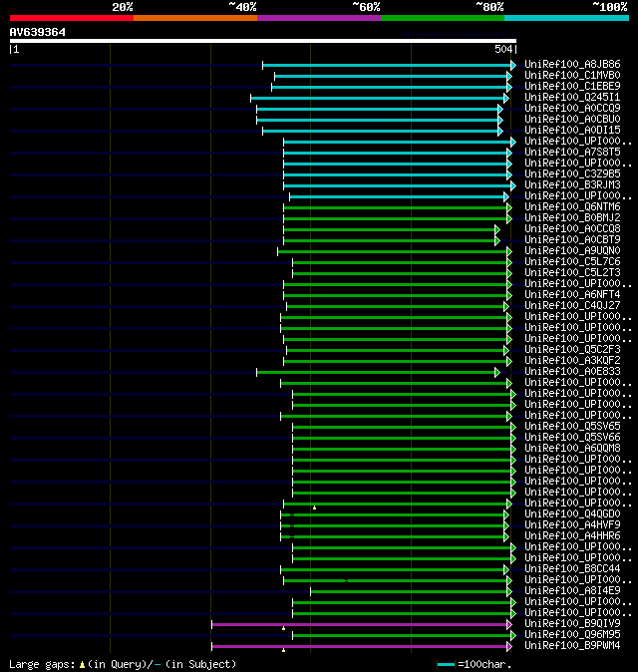Pick the UniRef100_C3Z9B5 hit name
638x672 pixels.
click(x=572, y=174)
